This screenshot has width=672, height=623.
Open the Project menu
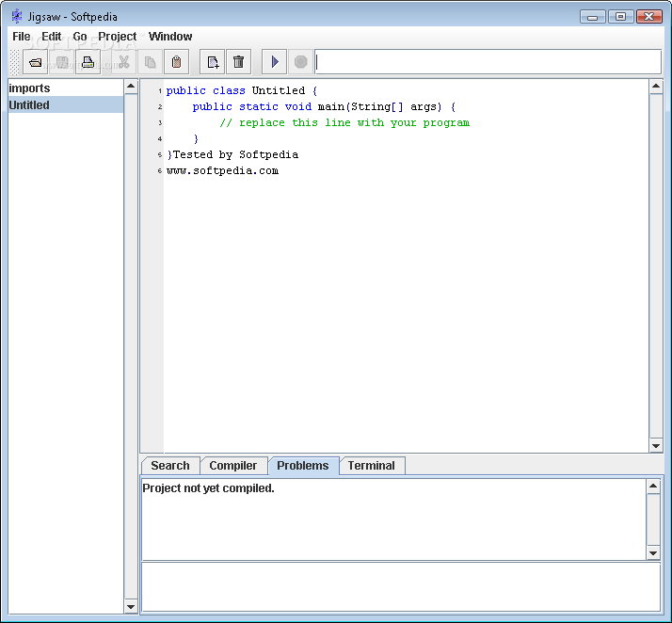coord(117,37)
